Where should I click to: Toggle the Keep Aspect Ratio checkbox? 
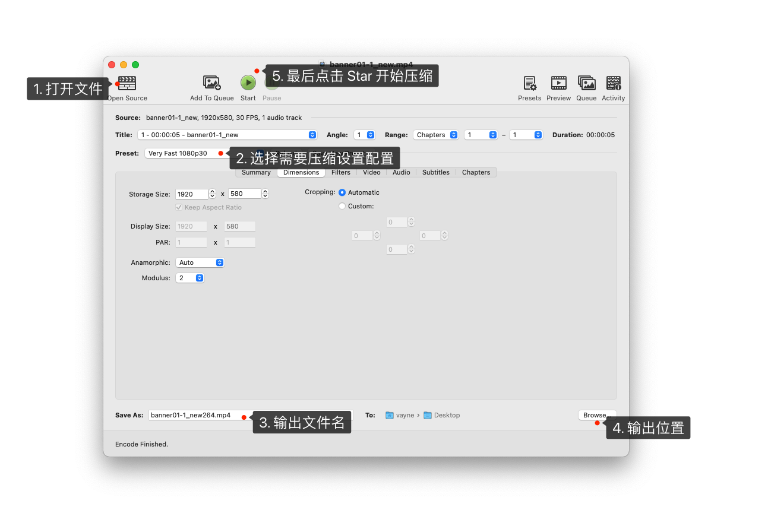tap(179, 207)
